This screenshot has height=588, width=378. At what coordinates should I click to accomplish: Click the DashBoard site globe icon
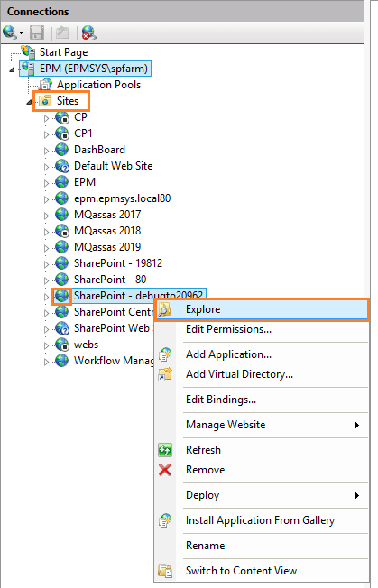pyautogui.click(x=62, y=150)
